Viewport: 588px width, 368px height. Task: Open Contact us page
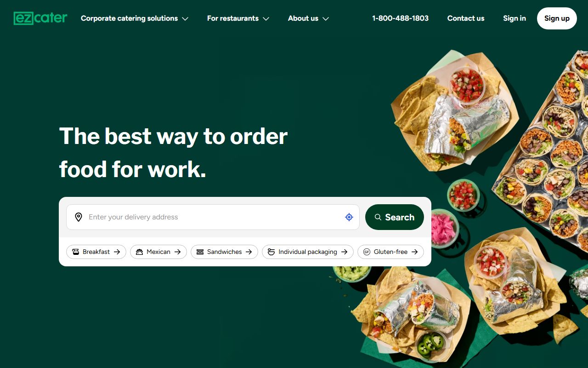coord(466,18)
